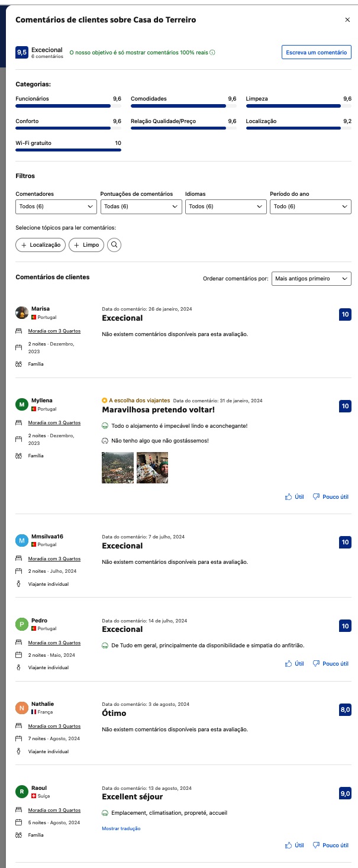Open the Período do ano dropdown
This screenshot has width=358, height=868.
tap(310, 206)
